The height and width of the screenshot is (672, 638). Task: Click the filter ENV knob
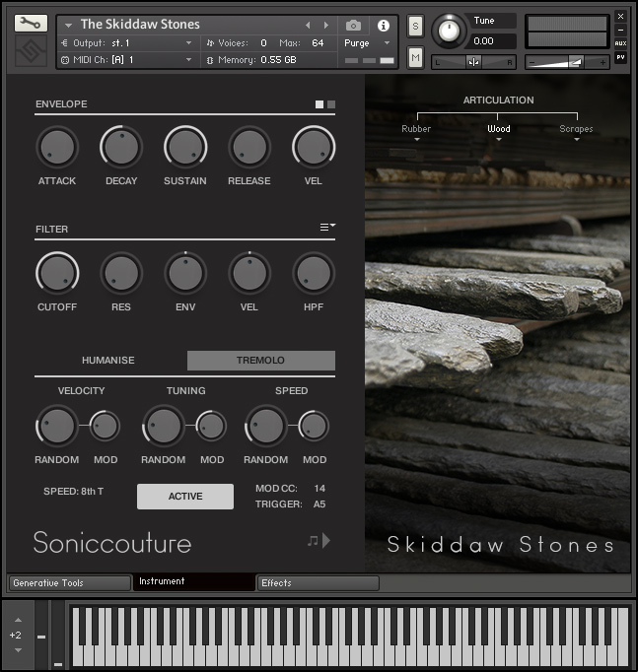click(185, 273)
